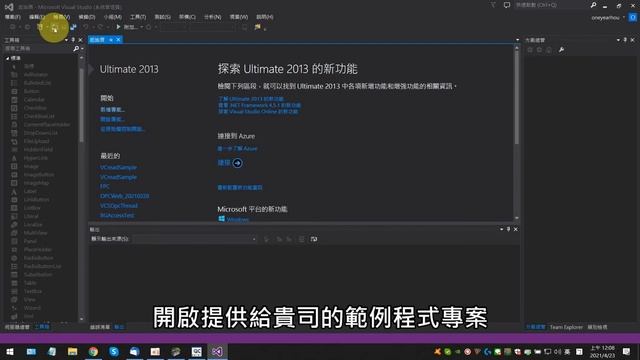Open notifications flag in title bar
The height and width of the screenshot is (360, 640).
point(493,5)
